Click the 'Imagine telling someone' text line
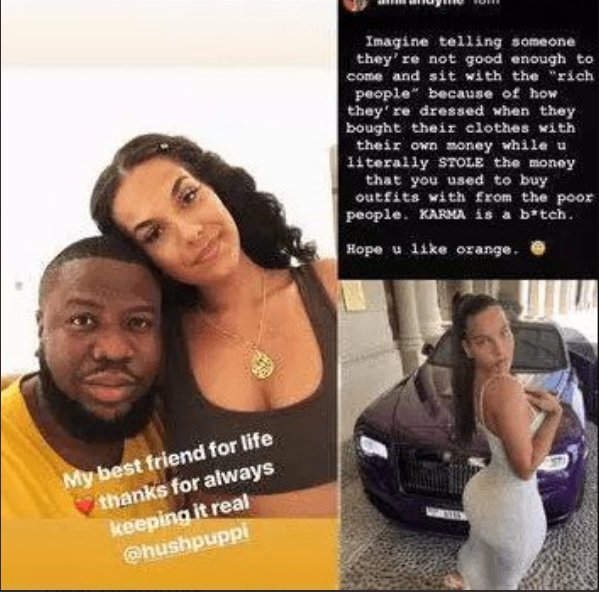 click(x=470, y=42)
